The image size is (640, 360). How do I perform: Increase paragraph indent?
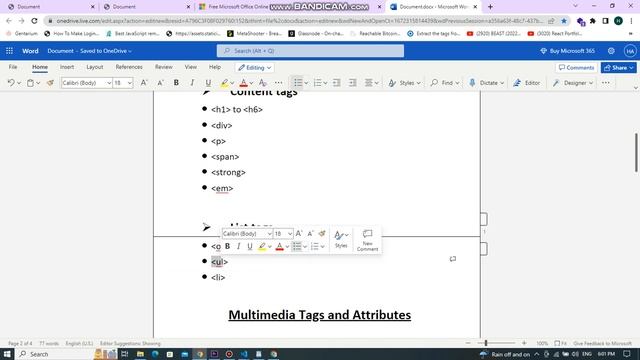(353, 83)
